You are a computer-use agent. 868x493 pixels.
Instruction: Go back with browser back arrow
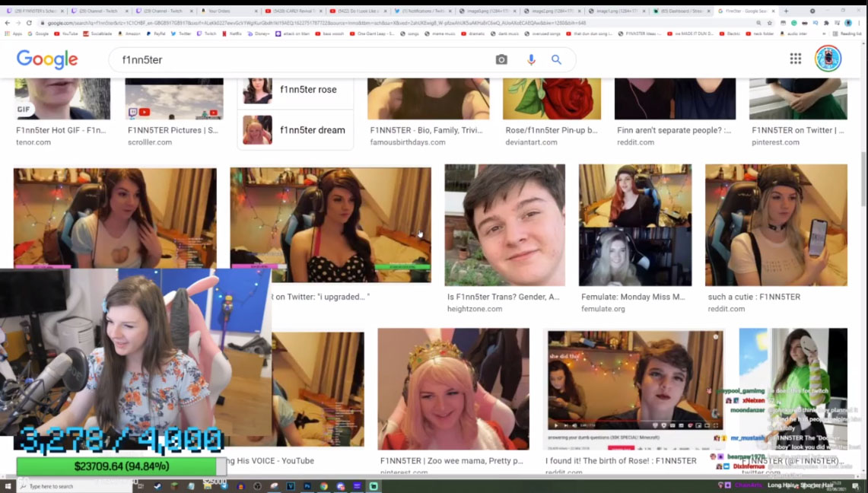tap(7, 23)
